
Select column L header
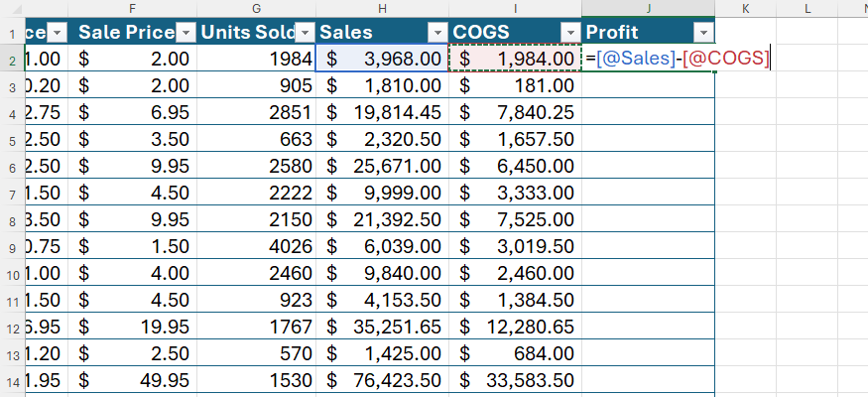point(806,8)
